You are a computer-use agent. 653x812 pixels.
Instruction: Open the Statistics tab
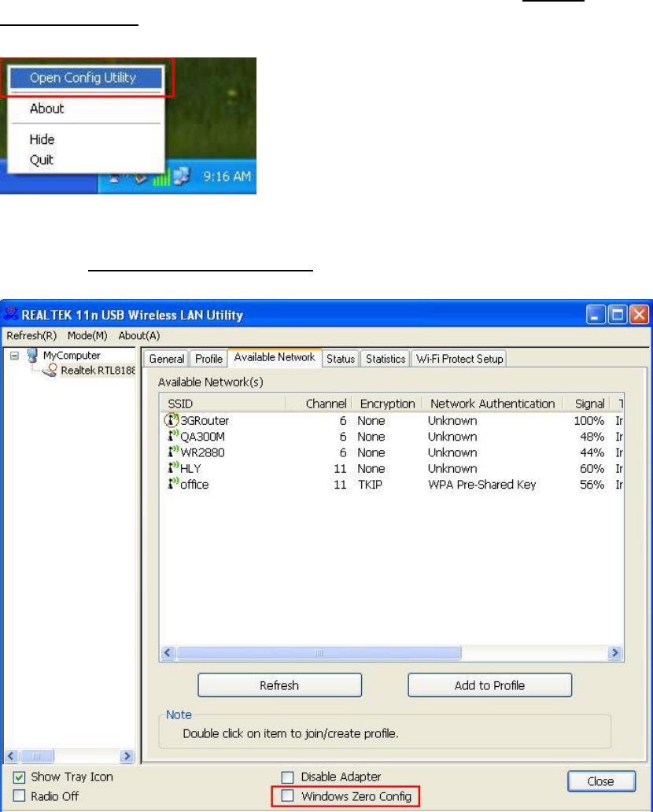386,358
